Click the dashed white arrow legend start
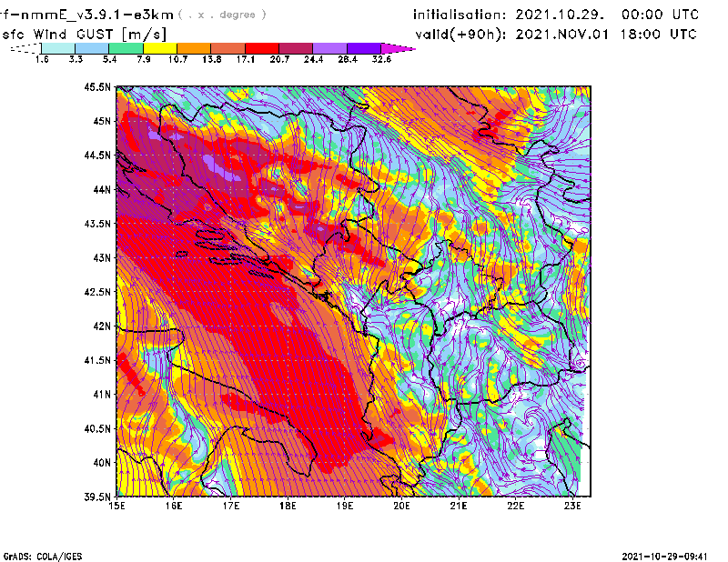The image size is (728, 562). coord(25,48)
